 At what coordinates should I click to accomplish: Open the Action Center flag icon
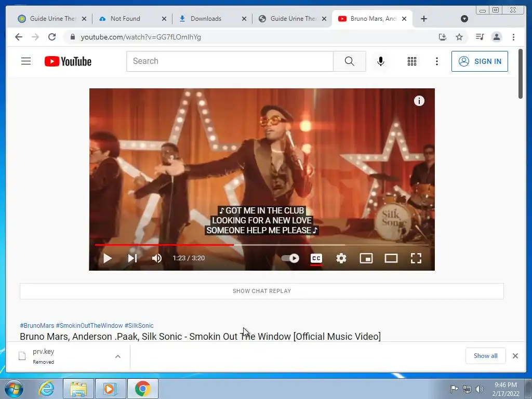pos(454,389)
